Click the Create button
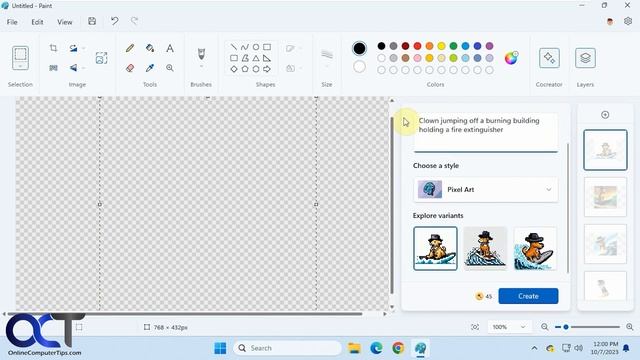 (x=528, y=296)
